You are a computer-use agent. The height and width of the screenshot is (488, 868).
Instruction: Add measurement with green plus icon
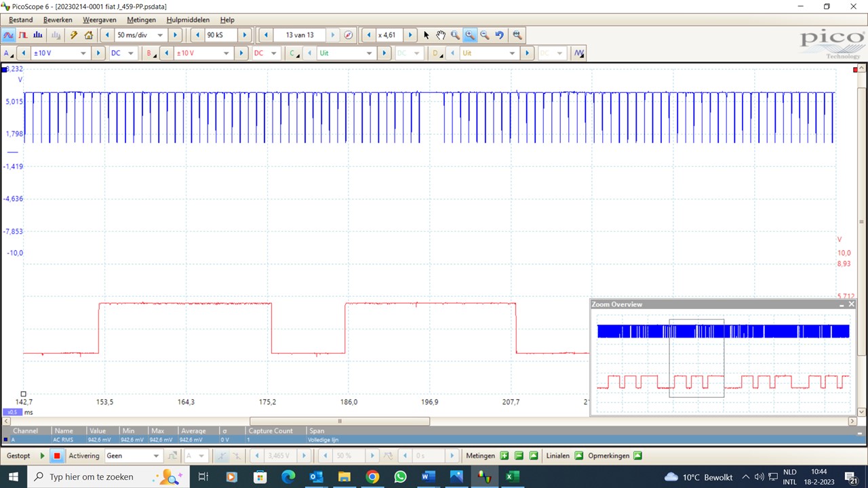(x=504, y=456)
